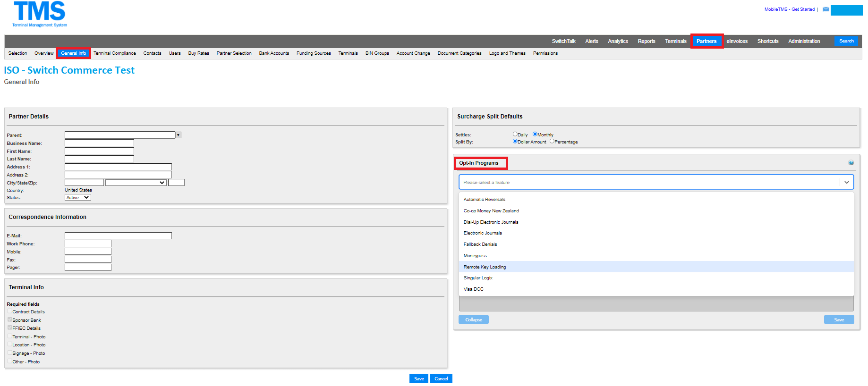
Task: Select Electronic Journals option
Action: [x=656, y=233]
